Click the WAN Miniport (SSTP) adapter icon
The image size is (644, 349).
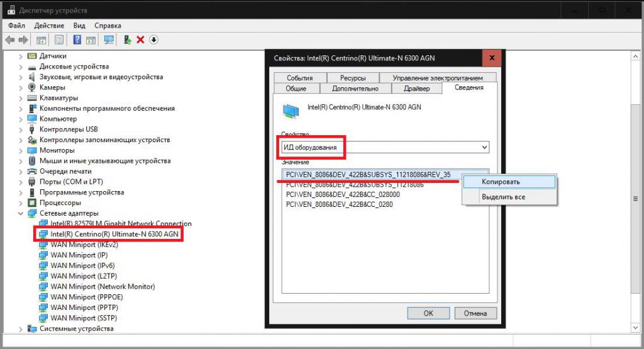(43, 318)
